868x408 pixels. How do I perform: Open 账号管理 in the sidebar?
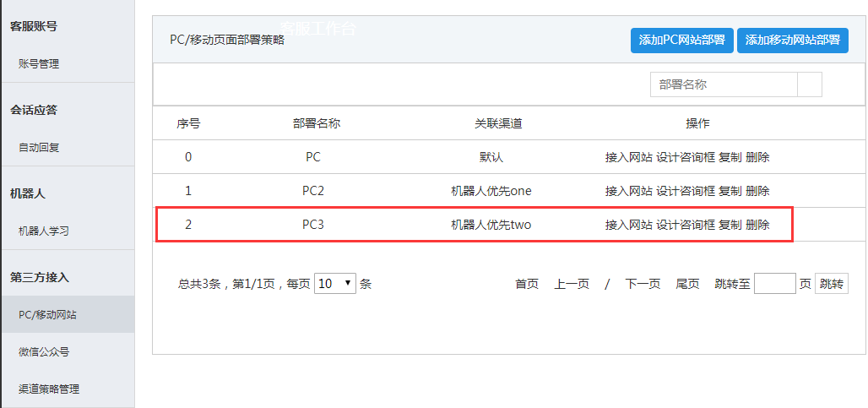coord(39,63)
